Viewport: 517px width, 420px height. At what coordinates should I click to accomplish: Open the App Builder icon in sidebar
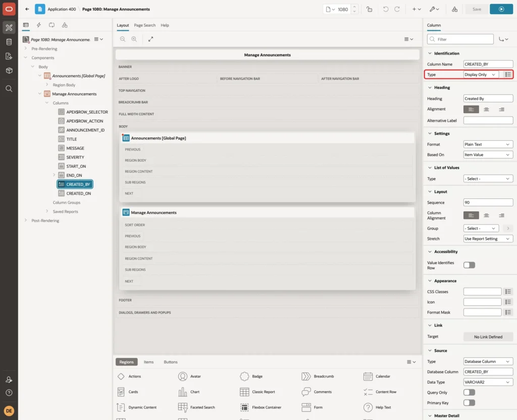point(9,28)
